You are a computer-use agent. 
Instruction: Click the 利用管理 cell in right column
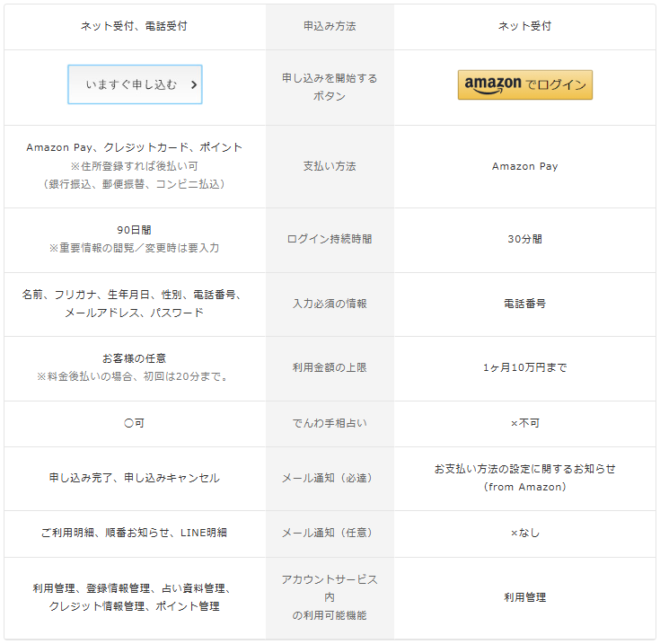(525, 597)
